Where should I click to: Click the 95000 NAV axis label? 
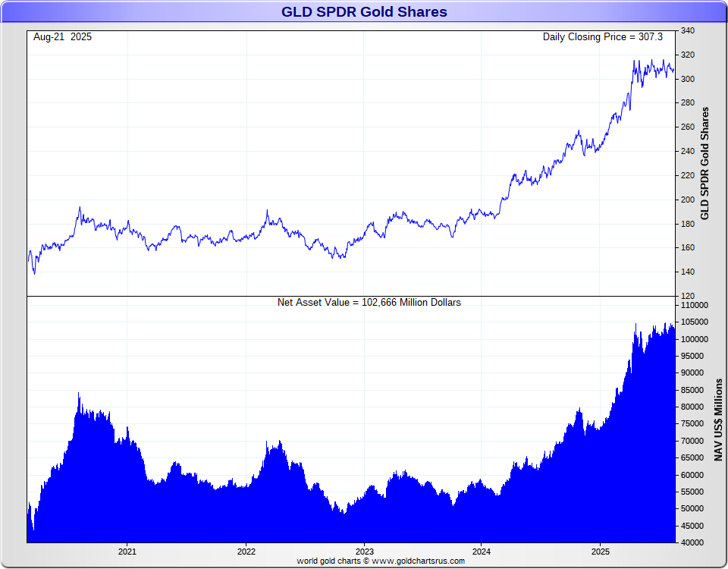692,356
